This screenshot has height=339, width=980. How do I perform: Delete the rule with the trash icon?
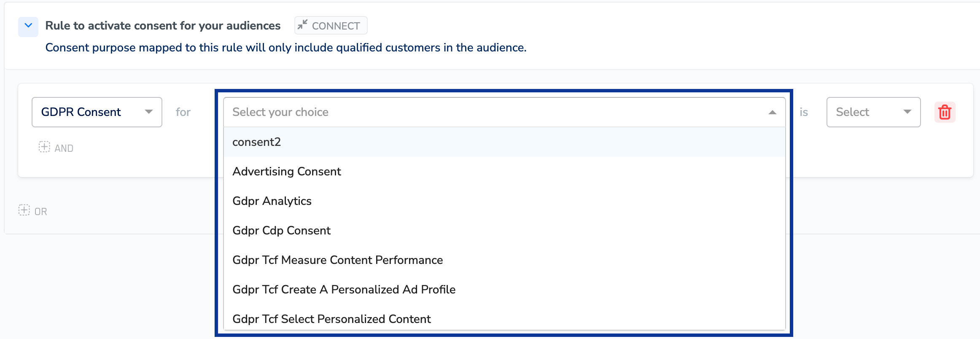click(x=945, y=112)
